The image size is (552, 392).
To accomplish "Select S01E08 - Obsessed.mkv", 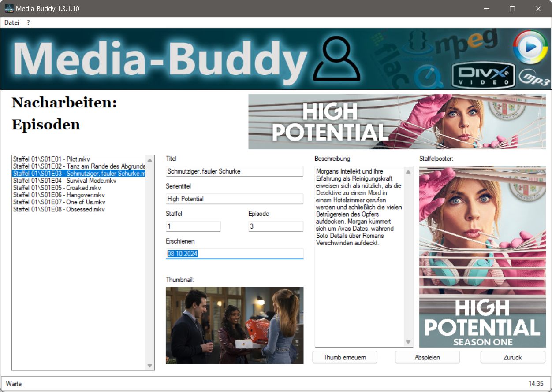I will coord(79,209).
